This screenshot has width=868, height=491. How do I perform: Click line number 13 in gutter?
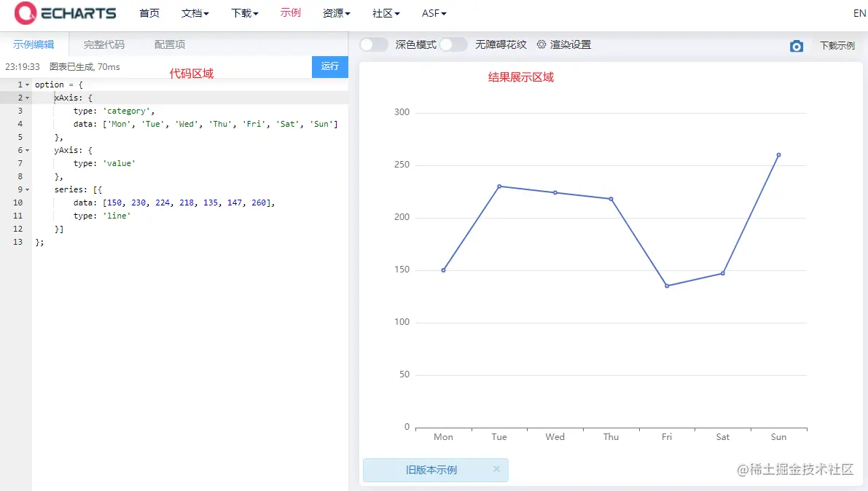click(x=17, y=242)
